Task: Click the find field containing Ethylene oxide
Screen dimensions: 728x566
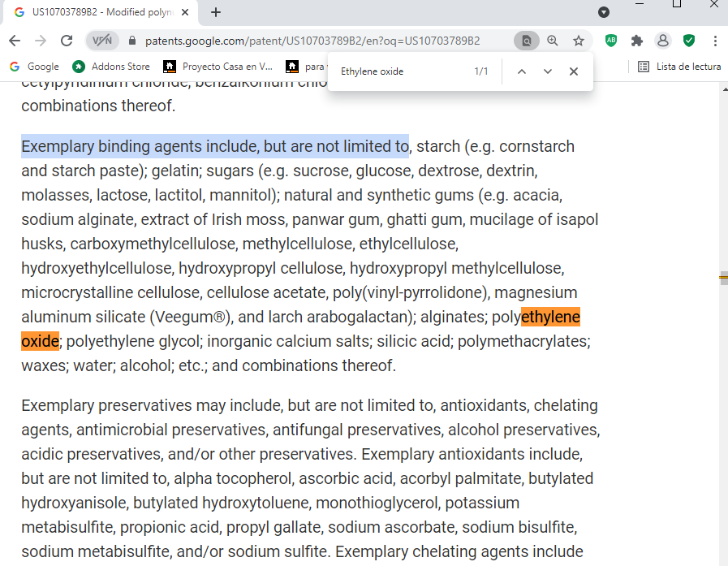Action: [398, 71]
